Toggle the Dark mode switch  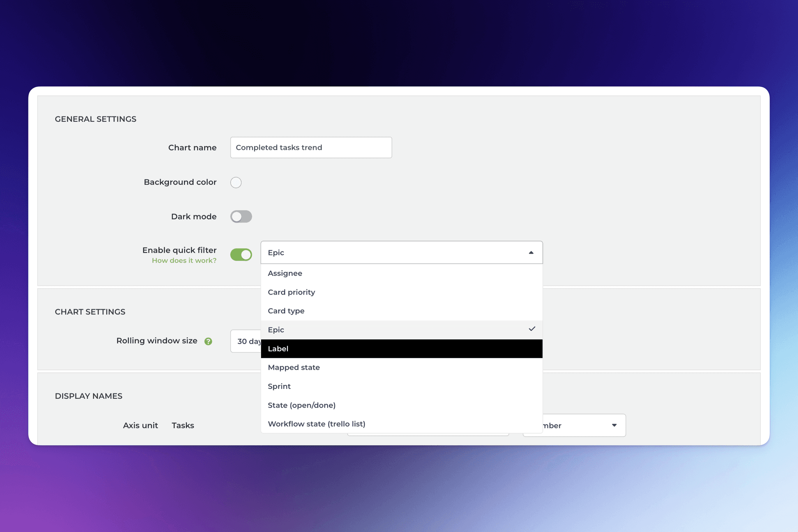point(241,216)
